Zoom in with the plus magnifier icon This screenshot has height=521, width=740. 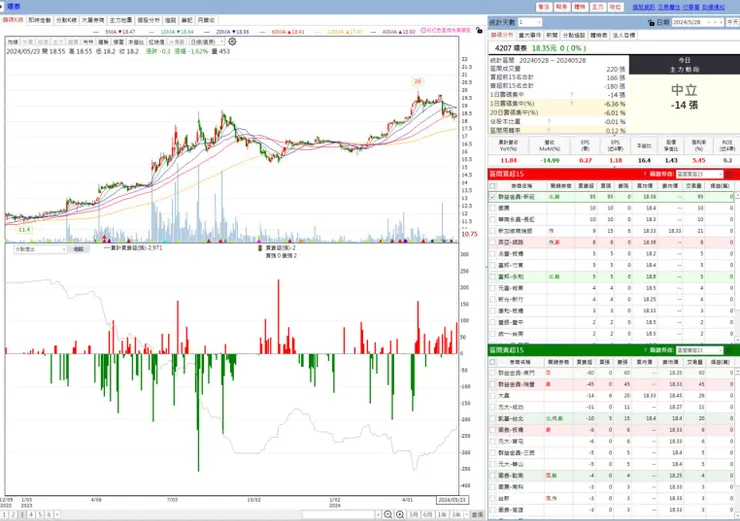point(400,514)
